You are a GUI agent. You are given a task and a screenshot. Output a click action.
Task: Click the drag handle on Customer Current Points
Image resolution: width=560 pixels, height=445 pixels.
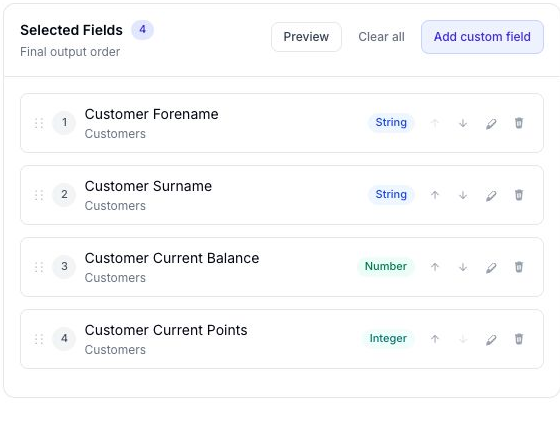click(39, 339)
